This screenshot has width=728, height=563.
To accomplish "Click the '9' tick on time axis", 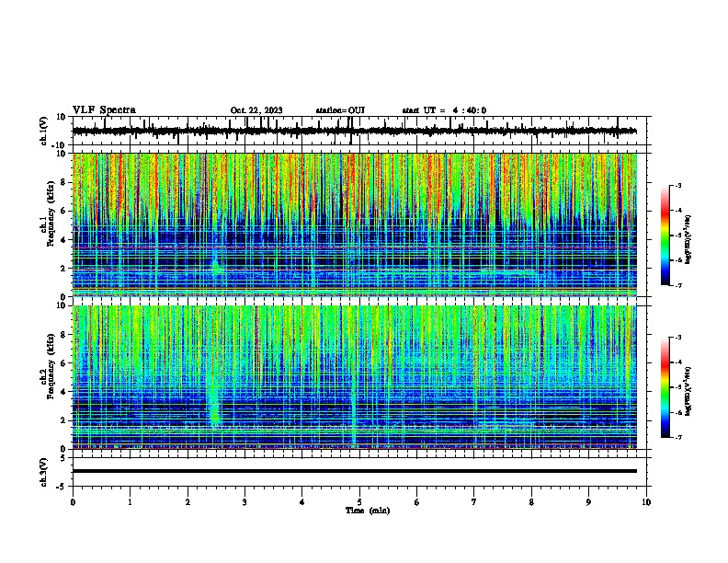I will coord(588,502).
